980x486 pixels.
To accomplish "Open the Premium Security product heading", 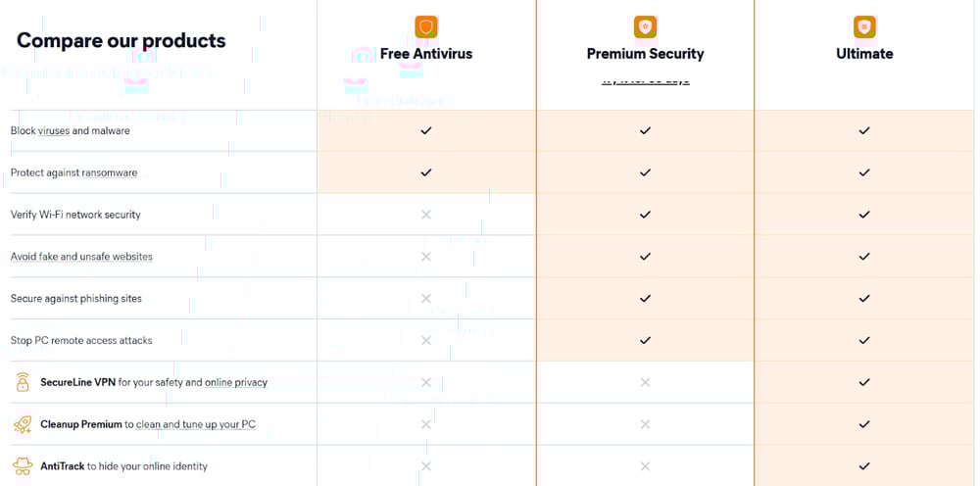I will (x=645, y=54).
